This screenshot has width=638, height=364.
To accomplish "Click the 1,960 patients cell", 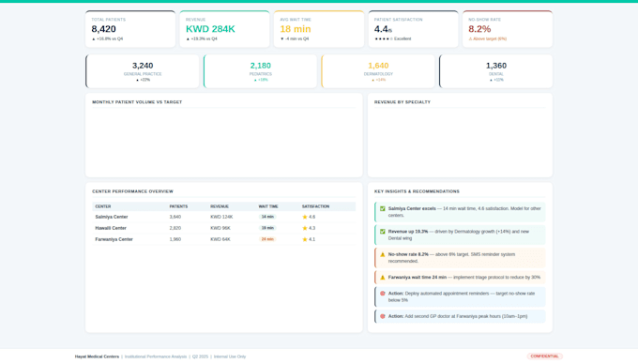I will point(175,239).
